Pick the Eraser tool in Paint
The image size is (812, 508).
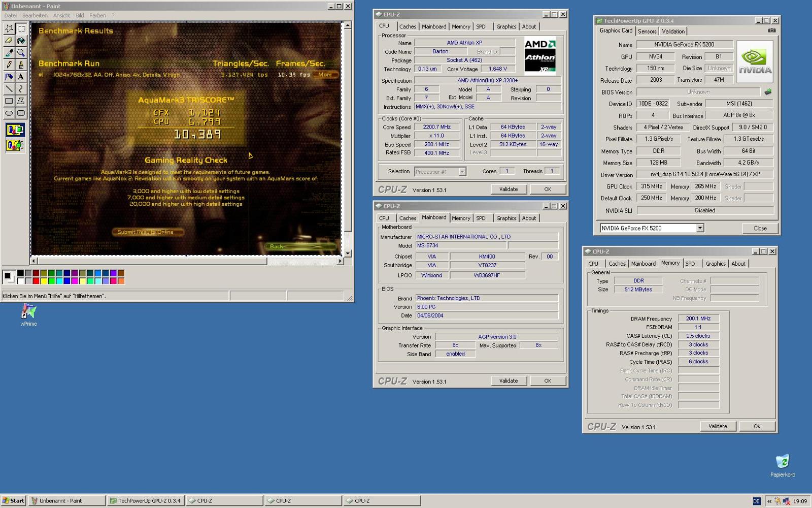point(9,40)
